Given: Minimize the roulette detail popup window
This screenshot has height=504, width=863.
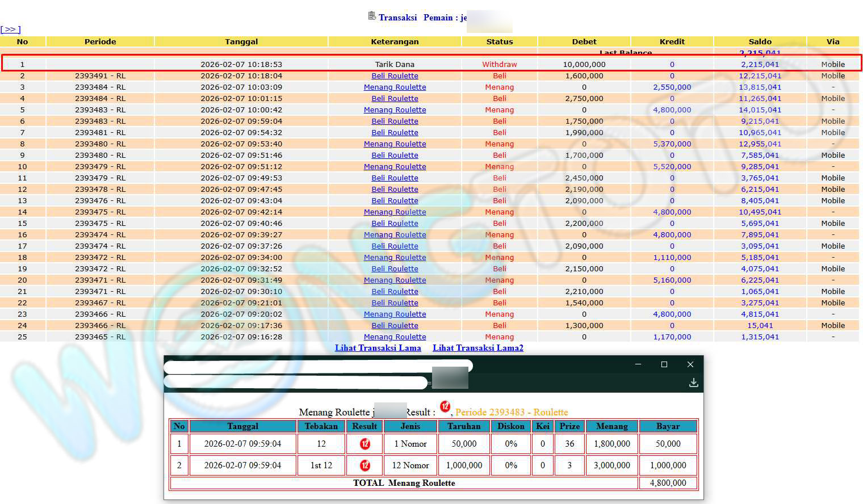Looking at the screenshot, I should (x=638, y=364).
